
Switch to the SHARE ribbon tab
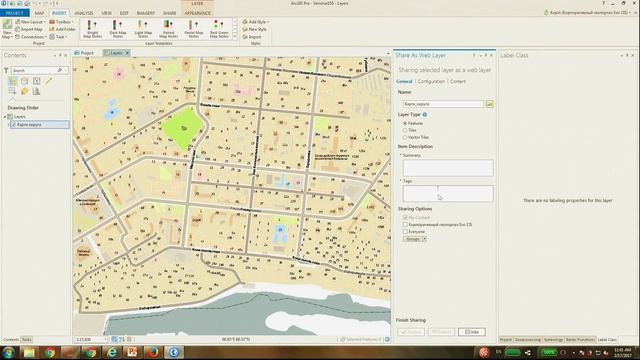point(169,13)
